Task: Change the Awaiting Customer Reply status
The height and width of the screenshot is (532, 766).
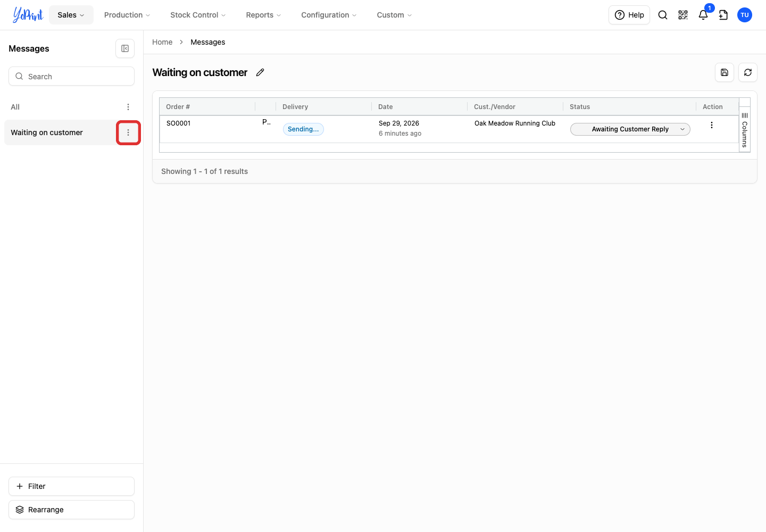Action: click(630, 129)
